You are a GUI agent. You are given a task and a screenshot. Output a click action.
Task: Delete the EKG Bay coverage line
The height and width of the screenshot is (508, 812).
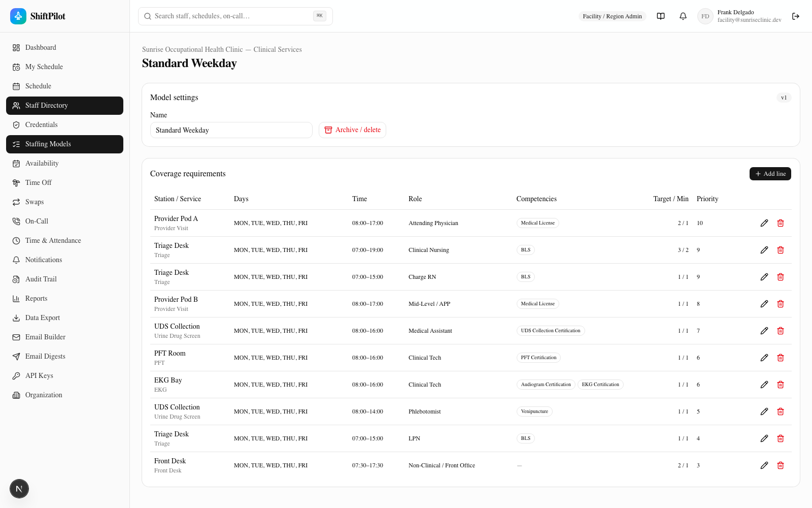781,385
